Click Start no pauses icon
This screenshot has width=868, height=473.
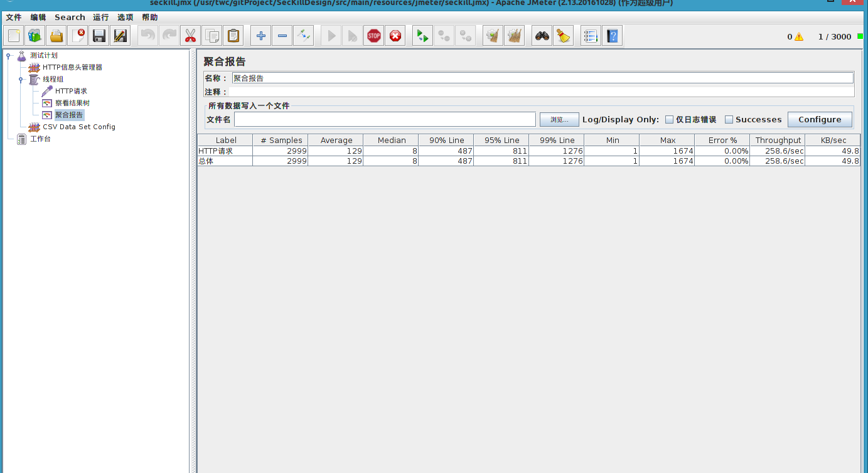point(353,36)
